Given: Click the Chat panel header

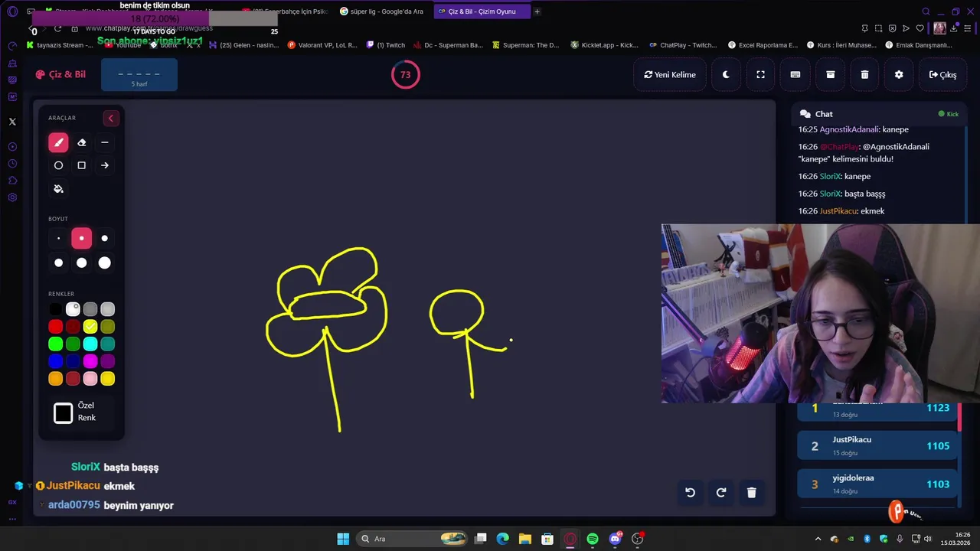Looking at the screenshot, I should [x=878, y=114].
